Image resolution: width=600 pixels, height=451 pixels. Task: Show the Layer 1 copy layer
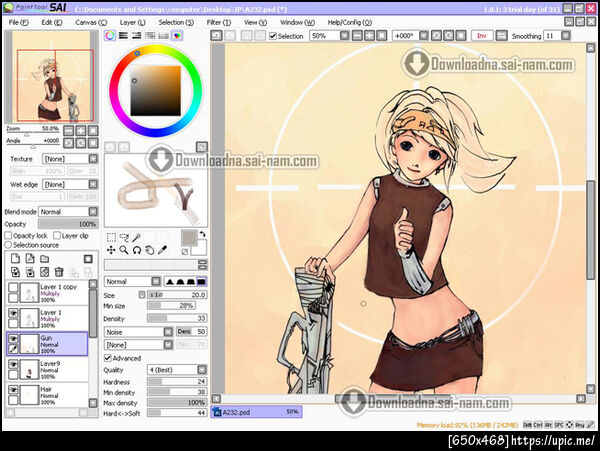(13, 287)
